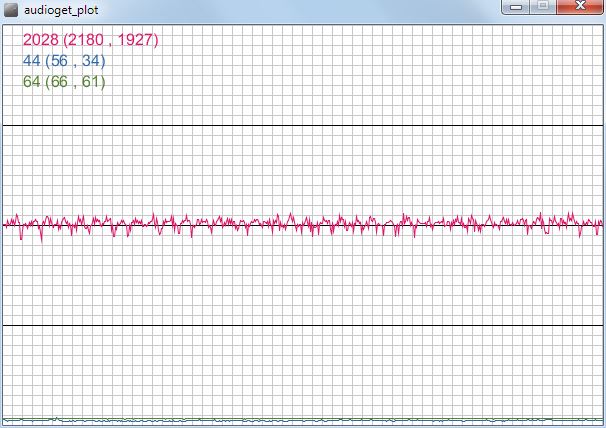Screen dimensions: 606x428
Task: Close the audioget_plot window
Action: 580,7
